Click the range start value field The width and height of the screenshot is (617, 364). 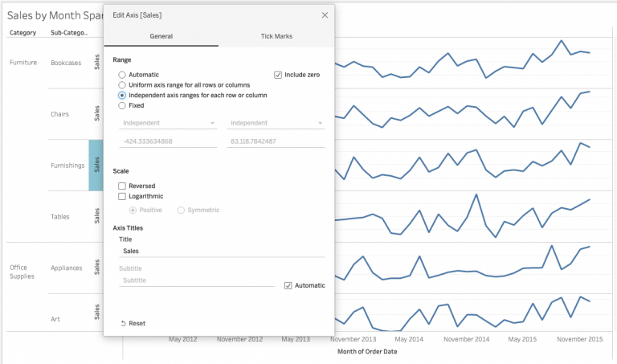pyautogui.click(x=168, y=141)
